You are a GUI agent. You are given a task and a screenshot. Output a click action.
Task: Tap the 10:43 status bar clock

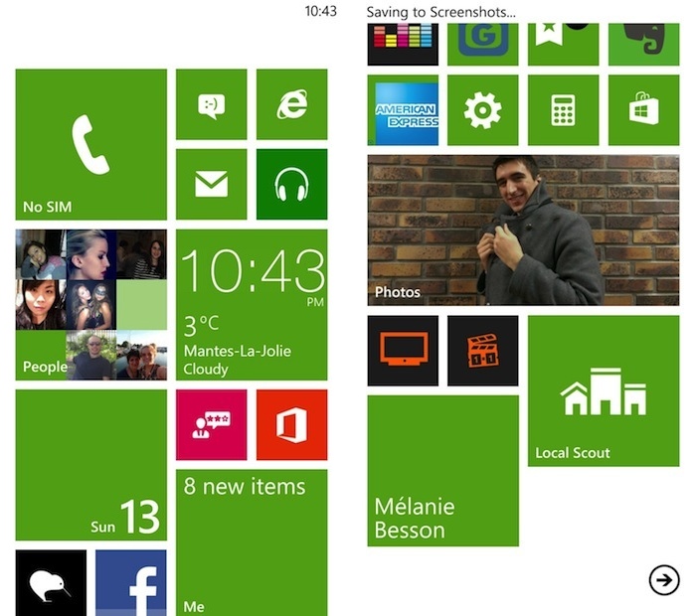click(x=320, y=11)
